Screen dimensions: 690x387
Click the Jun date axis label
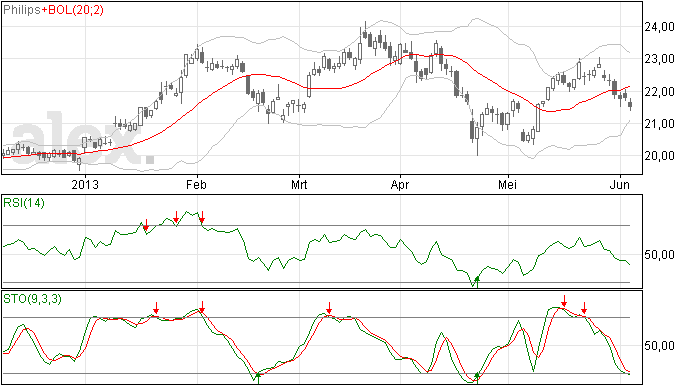point(620,184)
